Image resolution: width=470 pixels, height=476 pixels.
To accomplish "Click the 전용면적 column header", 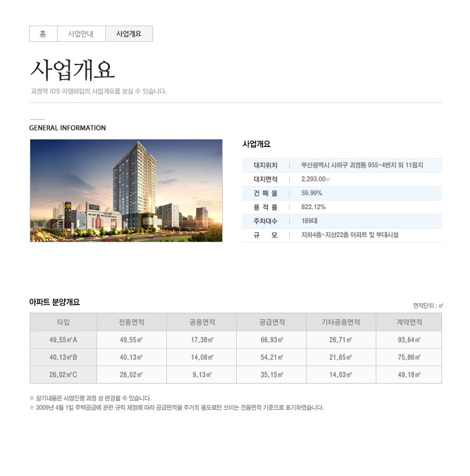I will point(131,322).
